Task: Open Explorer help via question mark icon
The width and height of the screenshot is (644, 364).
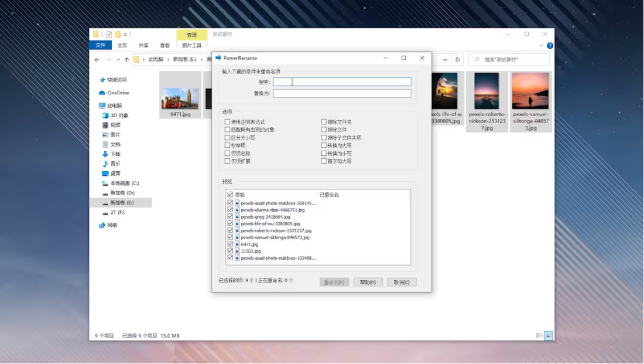Action: (x=550, y=46)
